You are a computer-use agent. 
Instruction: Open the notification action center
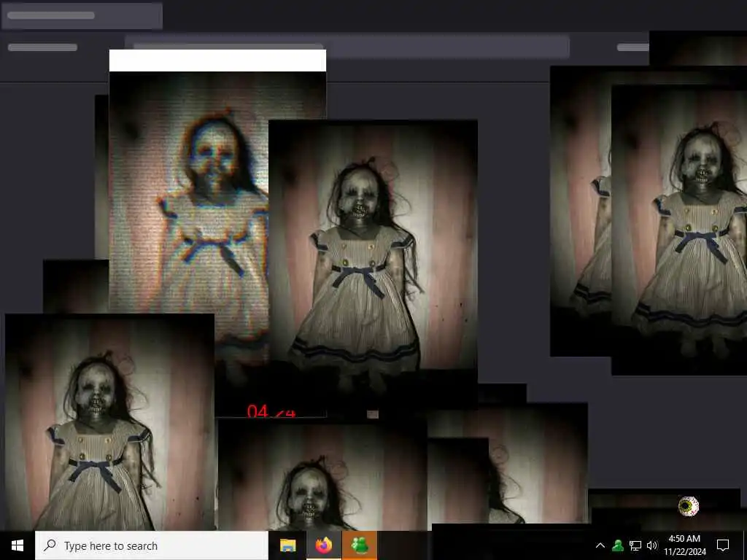[723, 545]
